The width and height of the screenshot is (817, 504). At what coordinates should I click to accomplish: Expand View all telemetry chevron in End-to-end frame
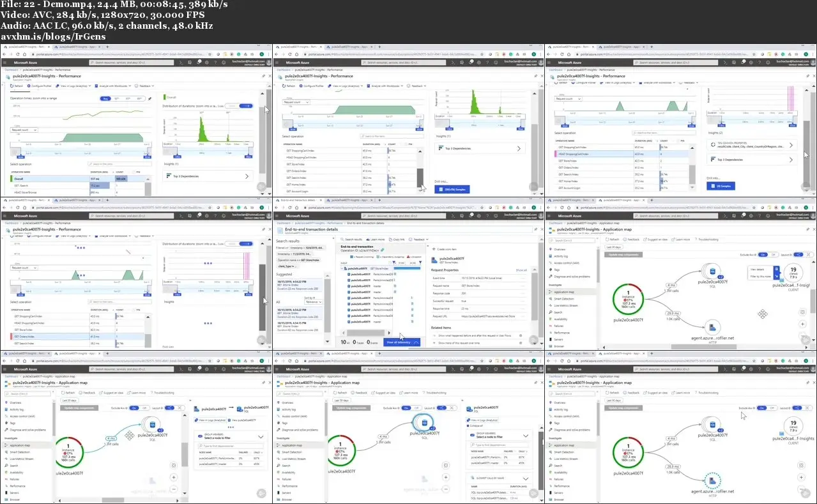[x=416, y=342]
